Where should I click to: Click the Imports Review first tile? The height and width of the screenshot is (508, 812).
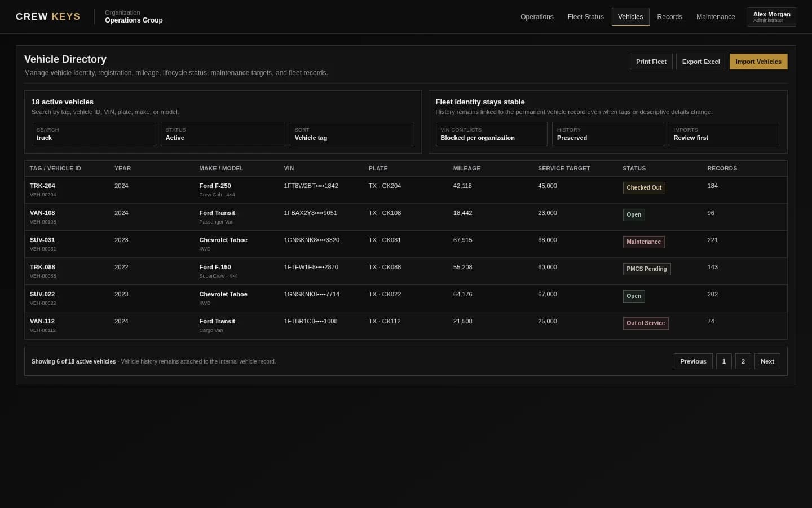click(724, 134)
